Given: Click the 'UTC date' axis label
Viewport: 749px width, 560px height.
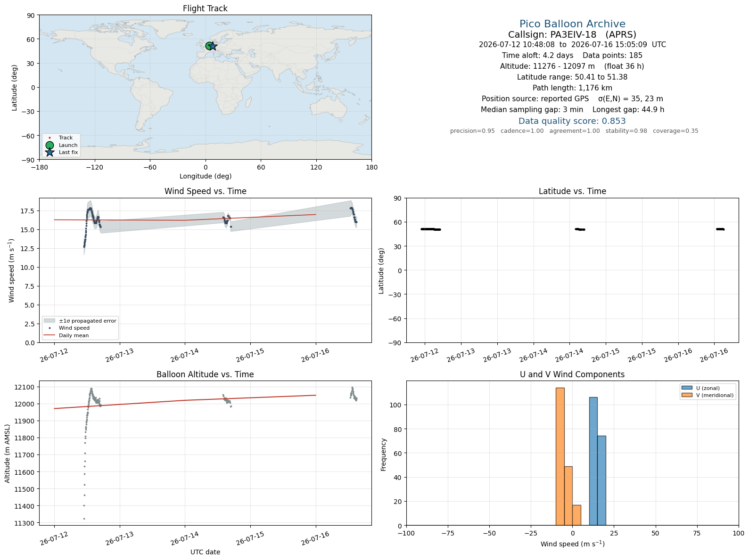Looking at the screenshot, I should 205,552.
